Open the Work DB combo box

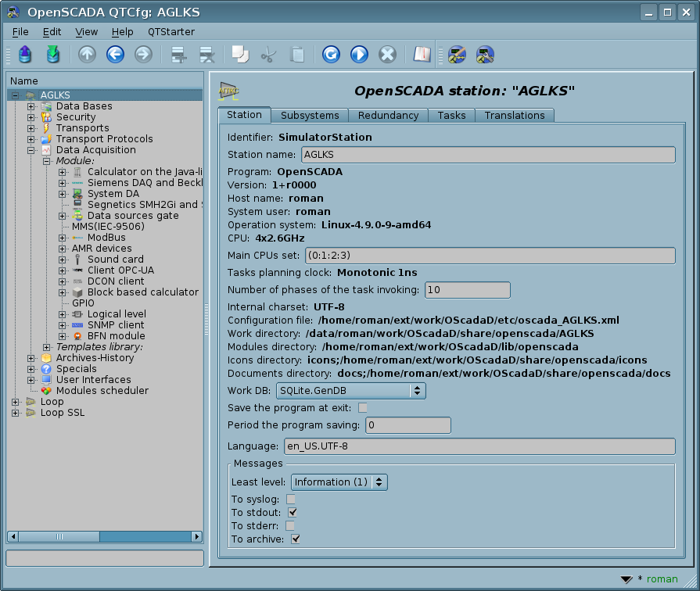(x=351, y=391)
